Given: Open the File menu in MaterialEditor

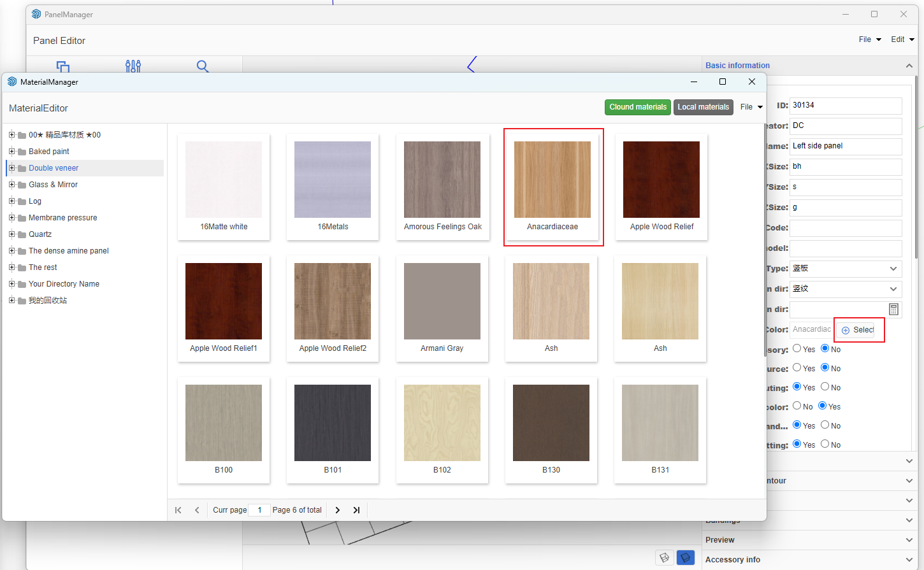Looking at the screenshot, I should (751, 107).
